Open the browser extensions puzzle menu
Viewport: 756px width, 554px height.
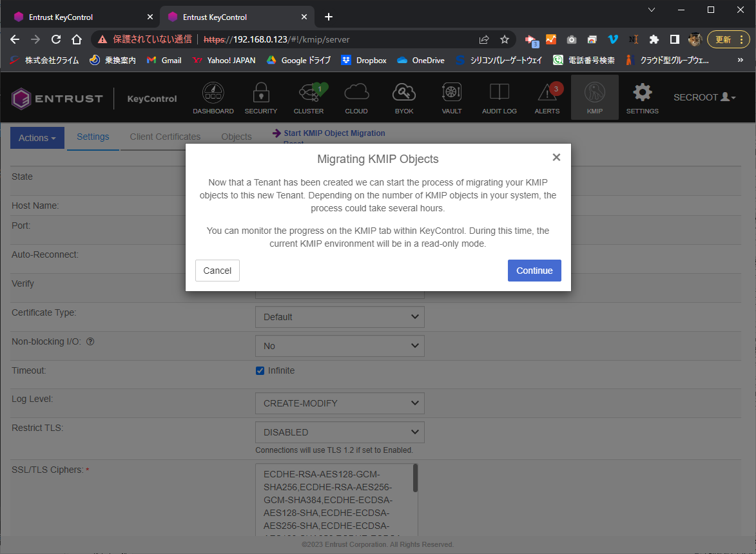(654, 39)
